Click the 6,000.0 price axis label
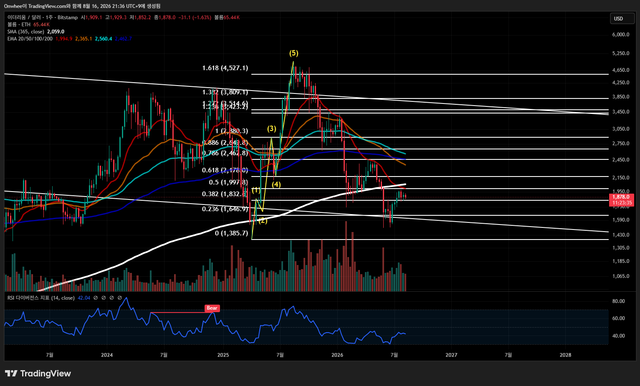 click(621, 35)
